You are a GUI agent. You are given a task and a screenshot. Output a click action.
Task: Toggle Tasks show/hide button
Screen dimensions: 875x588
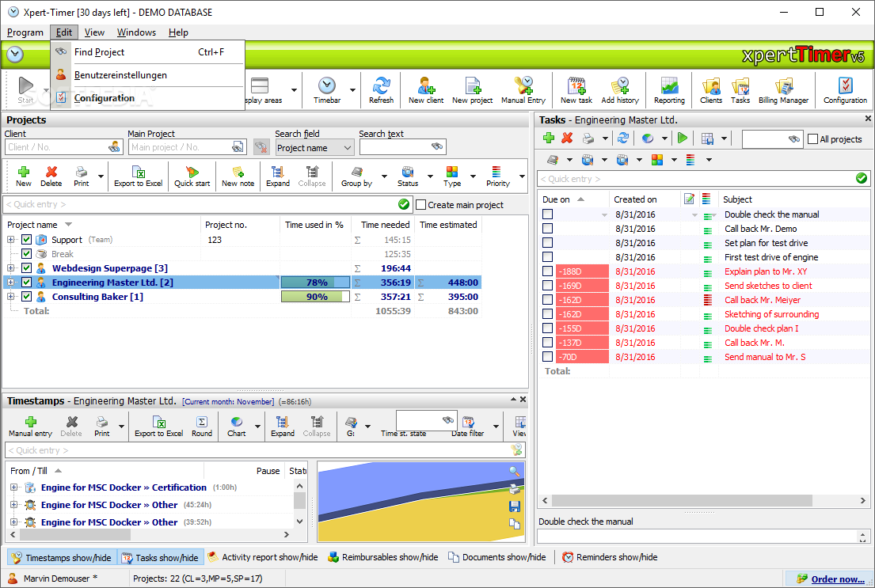(160, 557)
